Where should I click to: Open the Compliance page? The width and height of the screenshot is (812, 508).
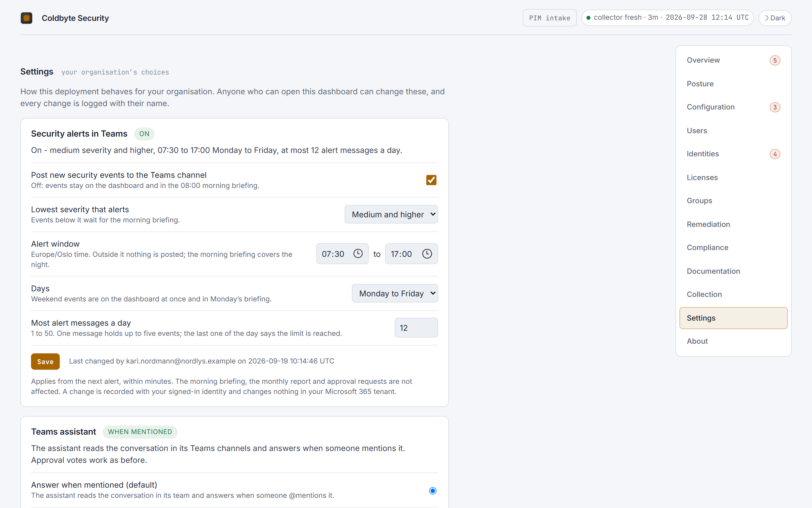733,248
